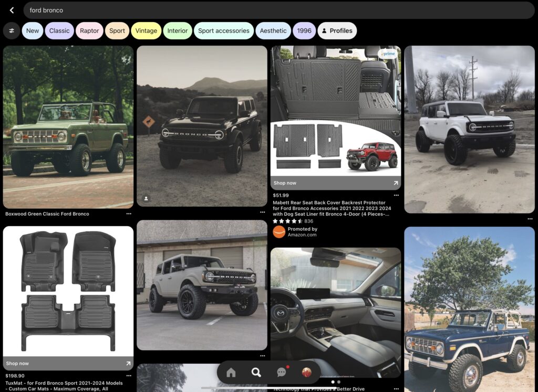Open profile avatar in the bottom bar
This screenshot has height=392, width=538.
coord(306,372)
